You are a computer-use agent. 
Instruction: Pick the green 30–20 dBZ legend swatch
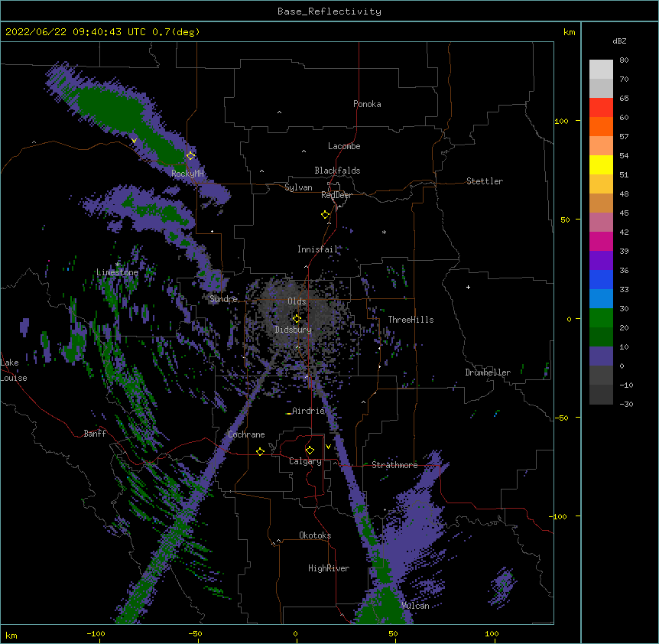pyautogui.click(x=601, y=318)
